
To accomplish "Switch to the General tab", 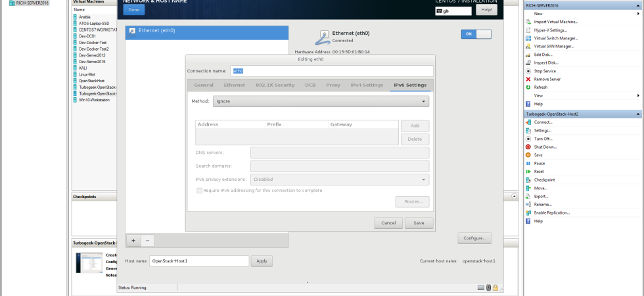I will coord(204,85).
